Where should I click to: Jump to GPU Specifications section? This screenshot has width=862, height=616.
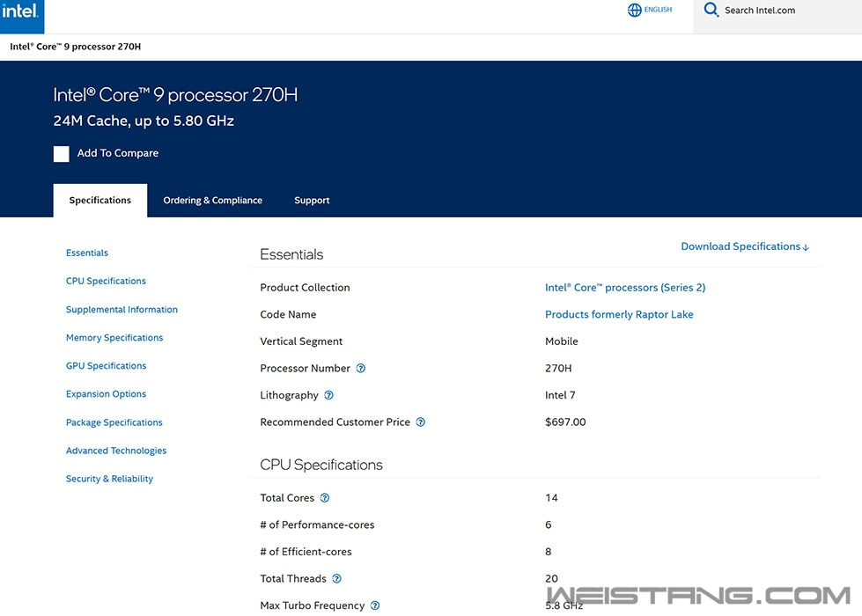[x=107, y=366]
